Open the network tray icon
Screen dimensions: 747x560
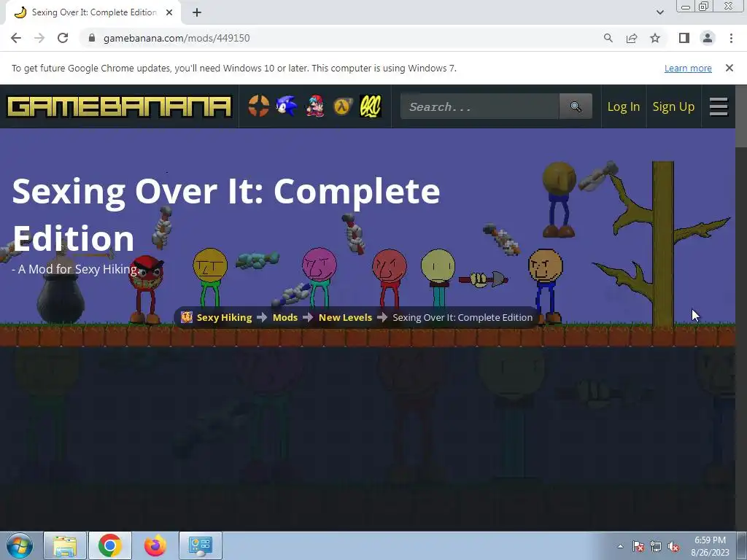point(656,546)
